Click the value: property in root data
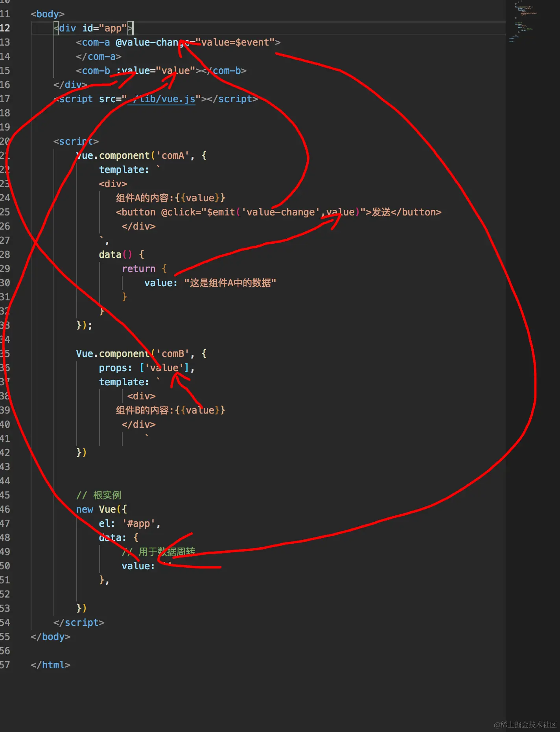This screenshot has width=560, height=732. click(138, 566)
